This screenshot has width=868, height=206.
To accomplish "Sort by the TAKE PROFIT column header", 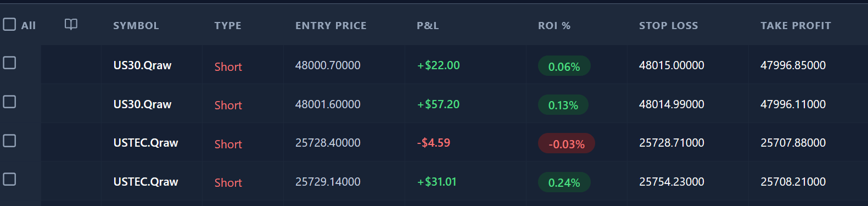I will click(x=796, y=26).
